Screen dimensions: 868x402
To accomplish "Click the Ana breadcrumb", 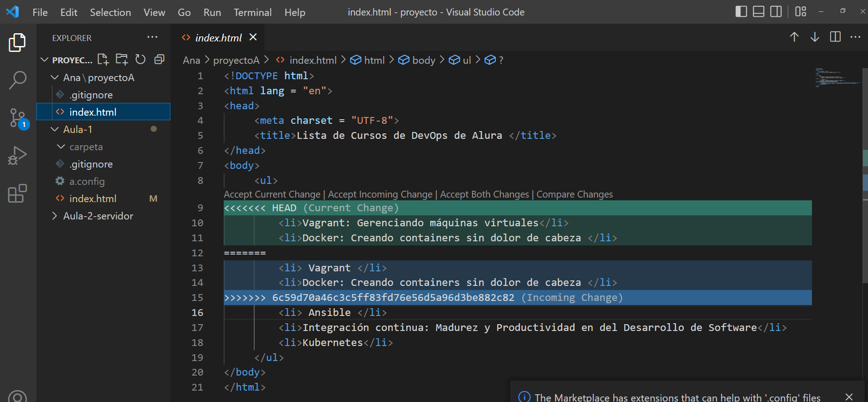I will click(191, 60).
